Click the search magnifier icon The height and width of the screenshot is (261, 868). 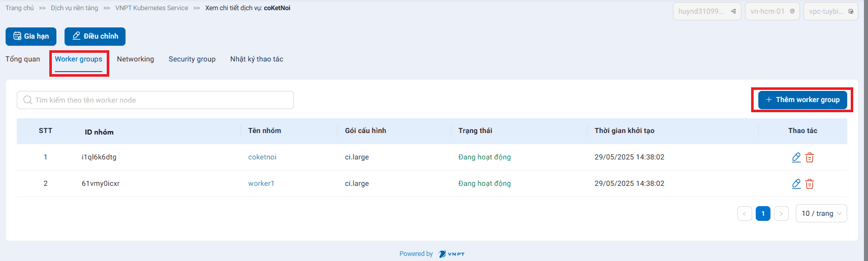point(28,100)
